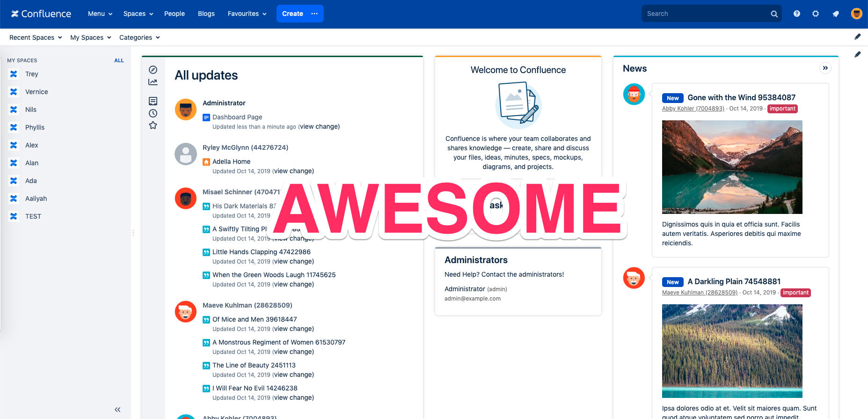The height and width of the screenshot is (419, 868).
Task: Click the News panel double-arrow icon
Action: (x=825, y=68)
